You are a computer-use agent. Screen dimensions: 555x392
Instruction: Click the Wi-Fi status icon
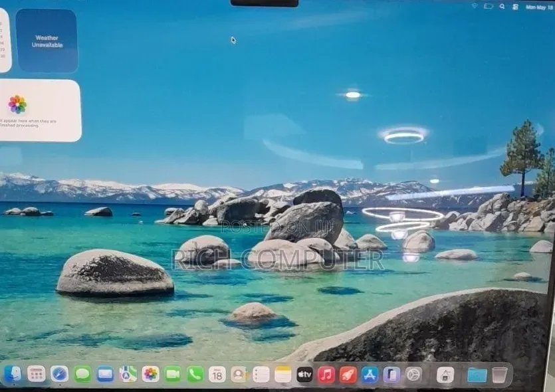(475, 6)
